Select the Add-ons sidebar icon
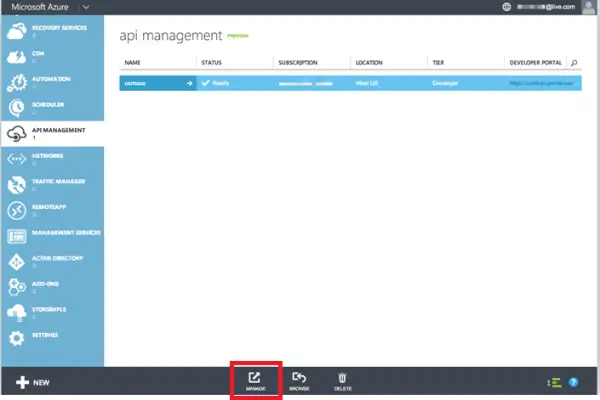 [x=16, y=287]
